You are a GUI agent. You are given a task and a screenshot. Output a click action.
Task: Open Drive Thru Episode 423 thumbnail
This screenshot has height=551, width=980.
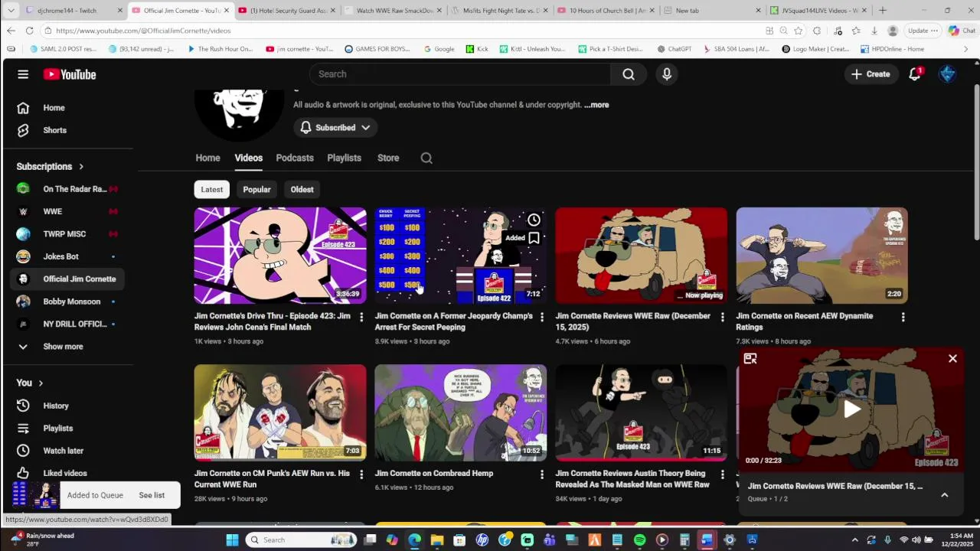280,256
